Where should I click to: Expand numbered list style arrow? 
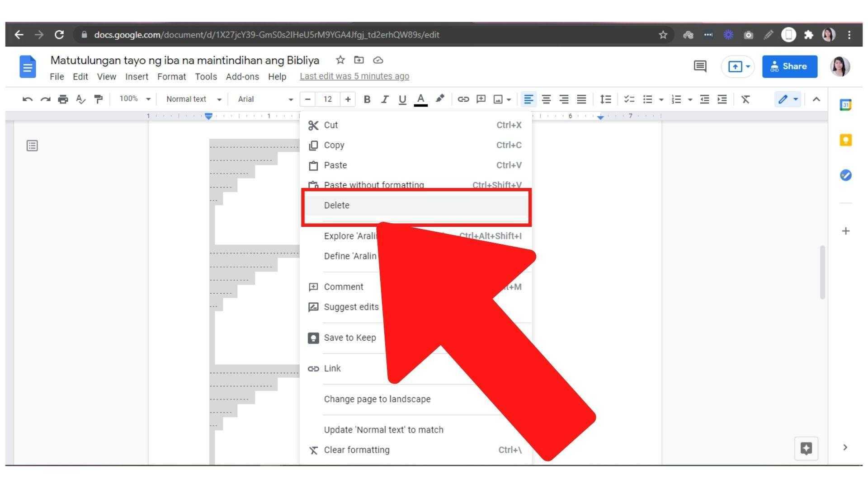pos(690,99)
